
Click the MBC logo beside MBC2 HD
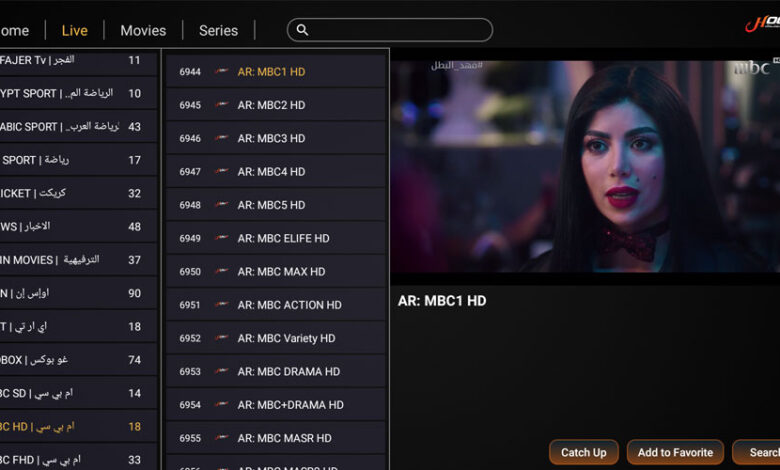tap(221, 105)
